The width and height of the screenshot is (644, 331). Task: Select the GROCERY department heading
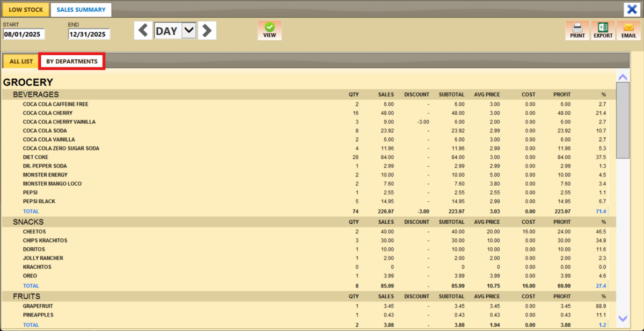pyautogui.click(x=28, y=82)
